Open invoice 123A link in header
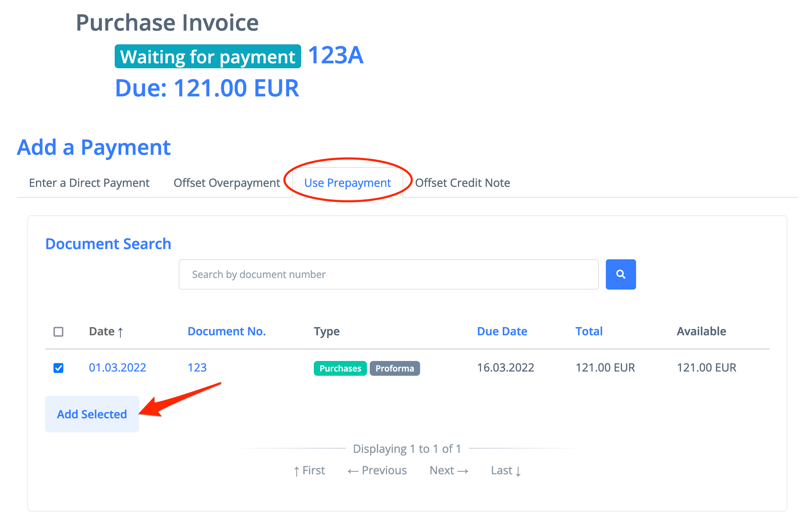This screenshot has height=520, width=812. click(x=336, y=56)
